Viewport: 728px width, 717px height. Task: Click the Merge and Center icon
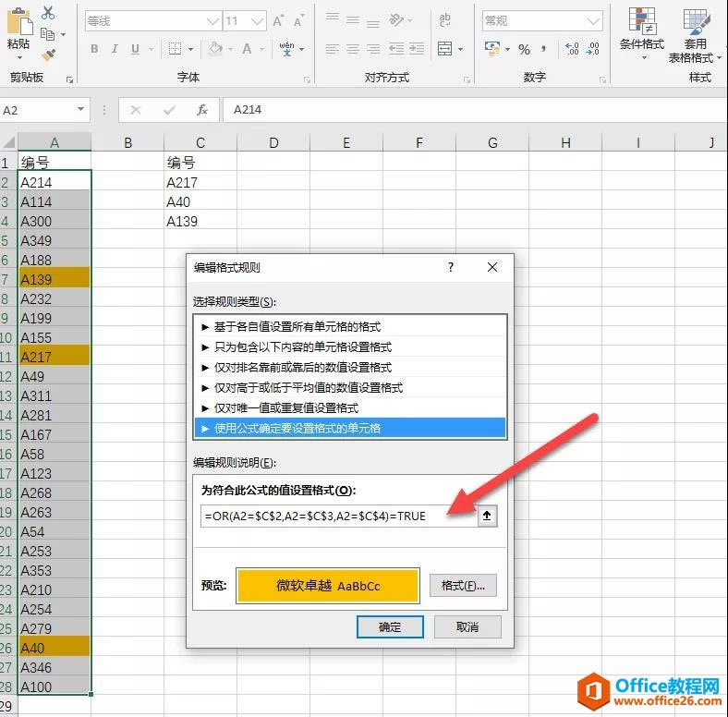(x=444, y=48)
